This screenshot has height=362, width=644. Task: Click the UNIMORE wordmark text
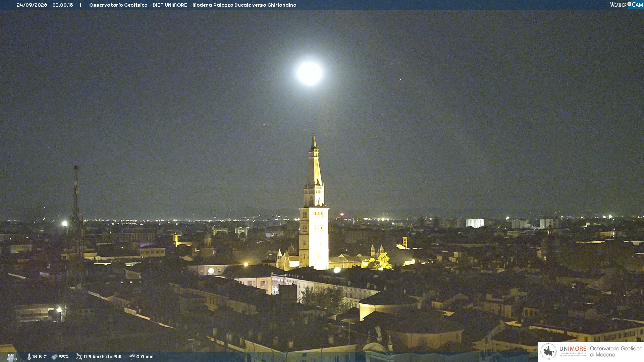click(x=573, y=349)
